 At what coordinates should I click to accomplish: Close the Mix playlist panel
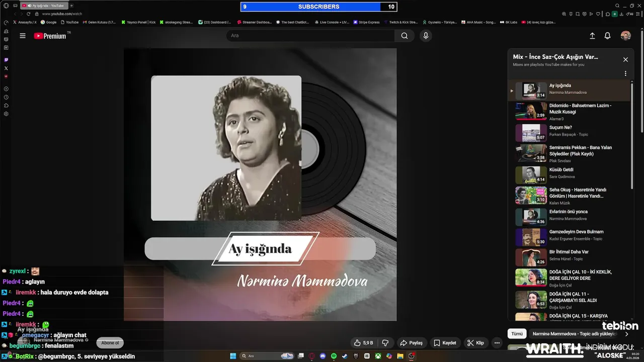[x=625, y=59]
